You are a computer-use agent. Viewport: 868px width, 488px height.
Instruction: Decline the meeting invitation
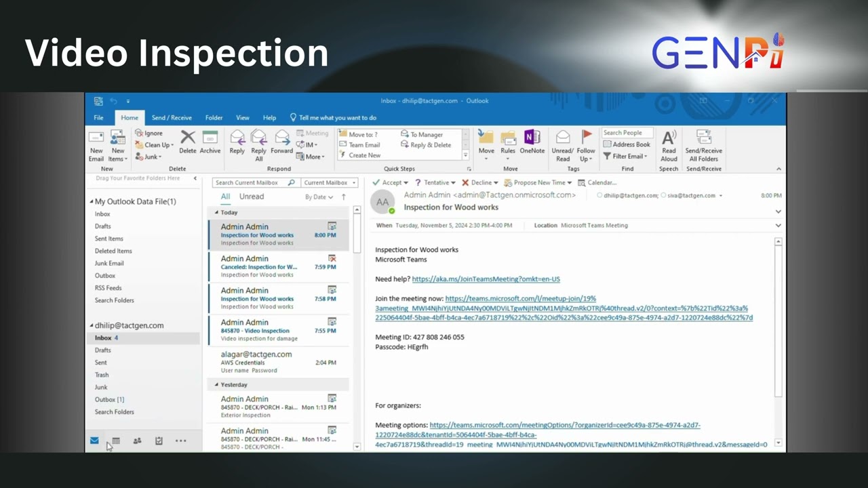[480, 182]
